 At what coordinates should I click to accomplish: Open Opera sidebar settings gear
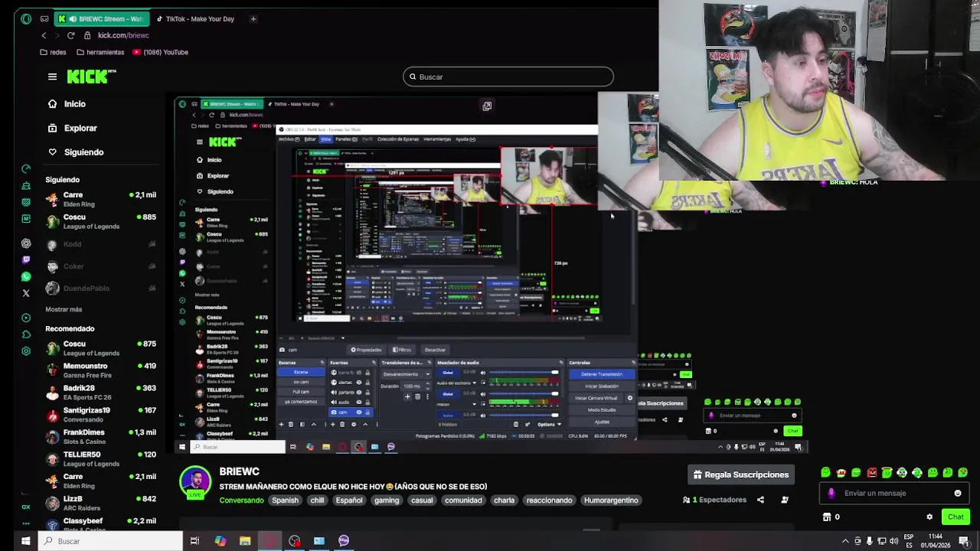point(26,350)
